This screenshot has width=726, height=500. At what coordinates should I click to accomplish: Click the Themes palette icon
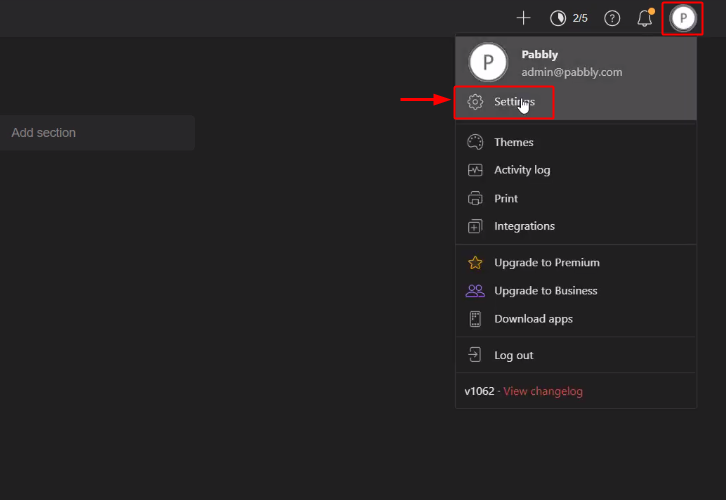point(475,142)
